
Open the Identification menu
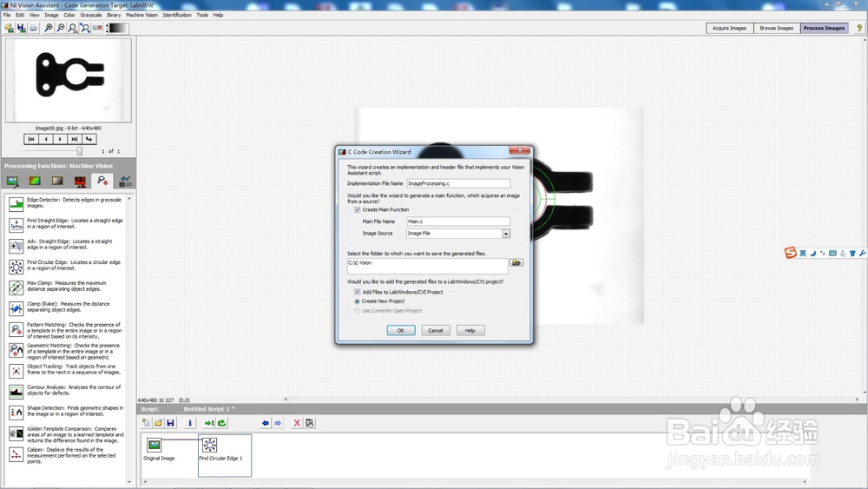pyautogui.click(x=177, y=15)
